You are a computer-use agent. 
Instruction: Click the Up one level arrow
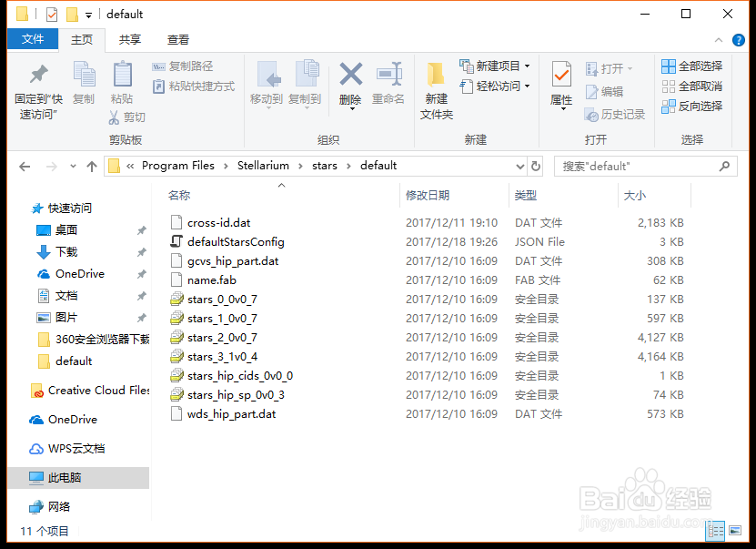pos(92,167)
